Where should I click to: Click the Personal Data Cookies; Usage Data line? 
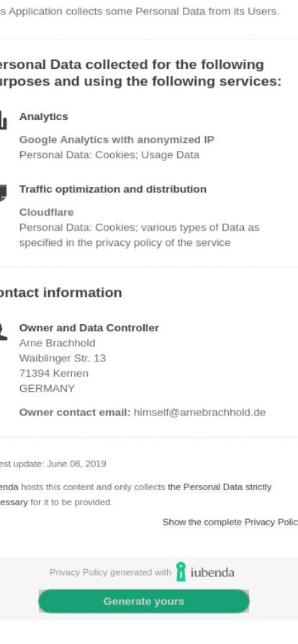coord(109,155)
